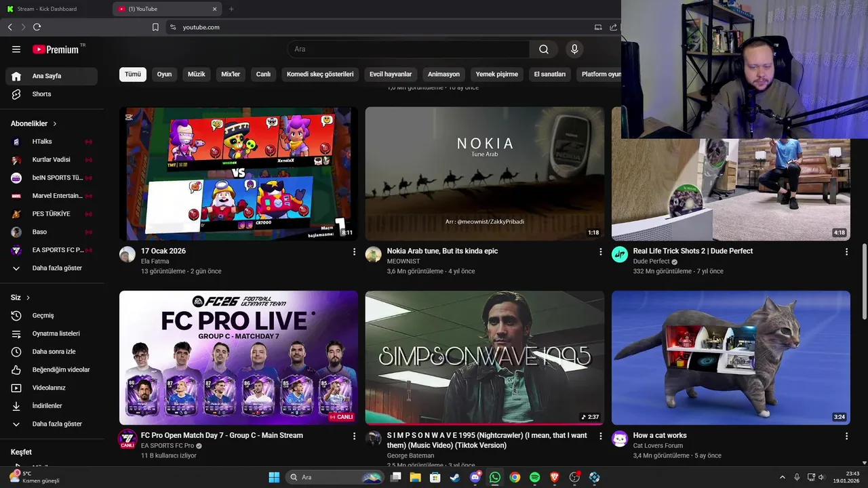
Task: Go back with the browser back arrow
Action: click(9, 27)
